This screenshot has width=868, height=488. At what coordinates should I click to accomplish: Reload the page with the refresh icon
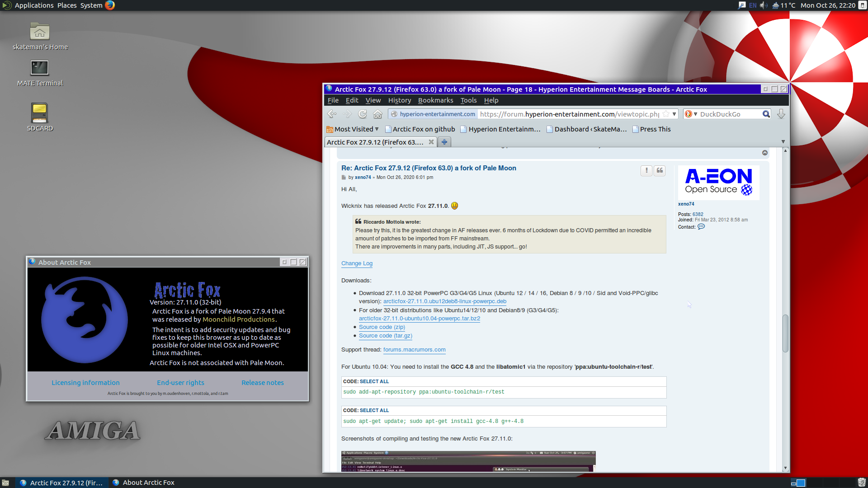[x=363, y=114]
